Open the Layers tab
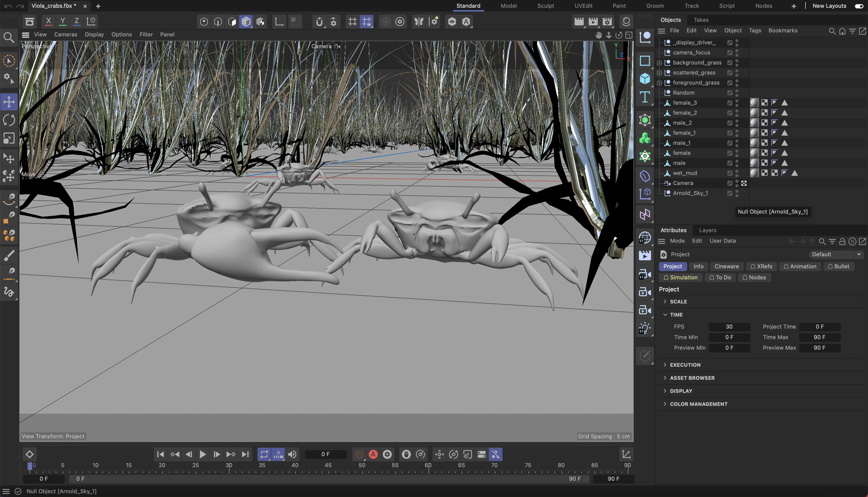The image size is (868, 497). pyautogui.click(x=708, y=230)
